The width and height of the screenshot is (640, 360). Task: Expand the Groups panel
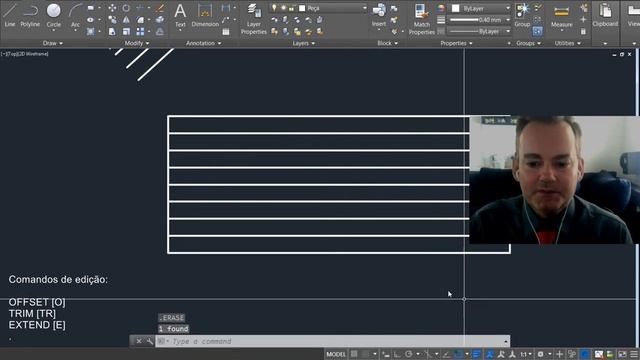click(528, 43)
